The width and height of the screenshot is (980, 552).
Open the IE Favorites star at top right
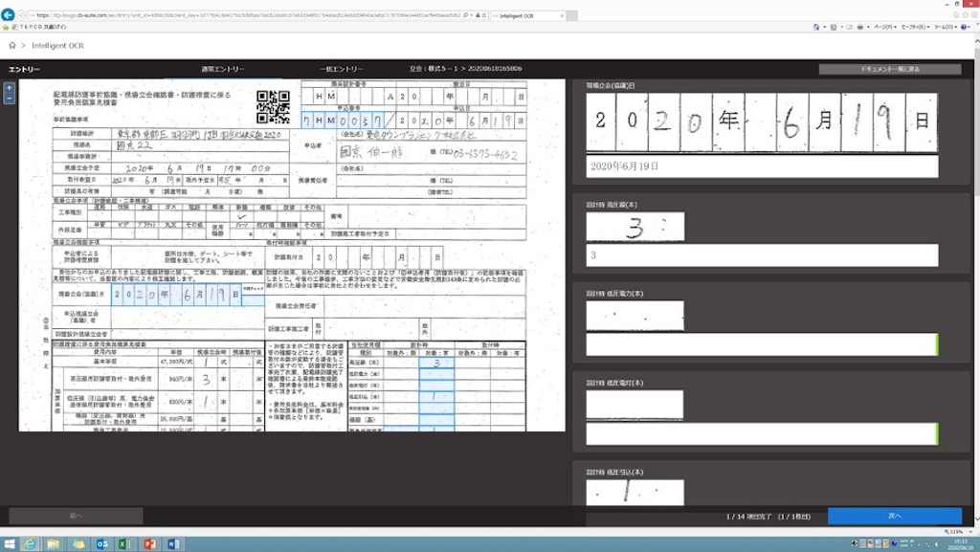(x=964, y=14)
